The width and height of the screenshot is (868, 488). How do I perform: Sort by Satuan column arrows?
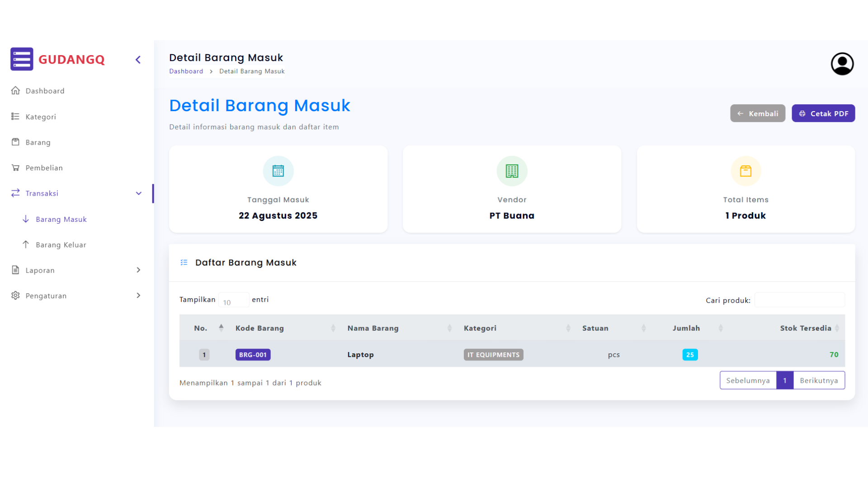(644, 328)
